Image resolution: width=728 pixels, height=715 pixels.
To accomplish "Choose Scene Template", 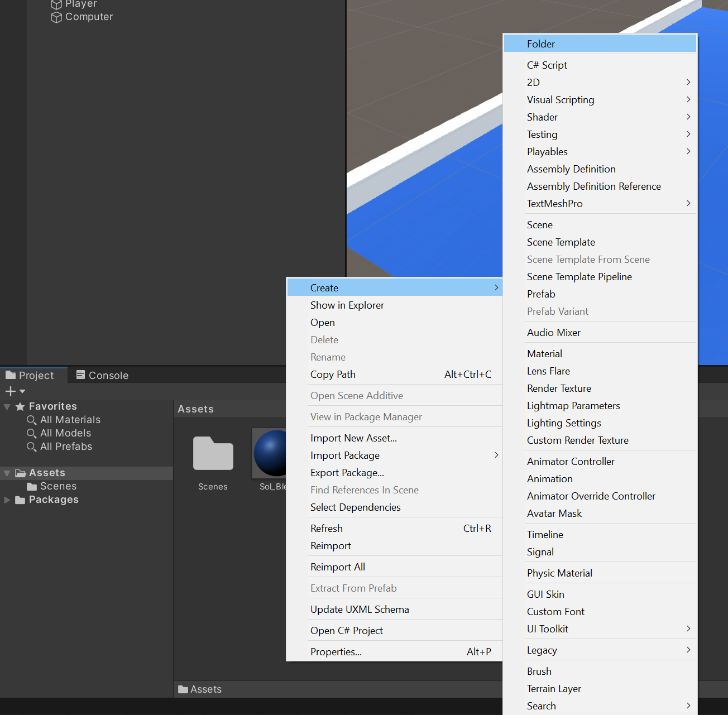I will click(x=600, y=242).
